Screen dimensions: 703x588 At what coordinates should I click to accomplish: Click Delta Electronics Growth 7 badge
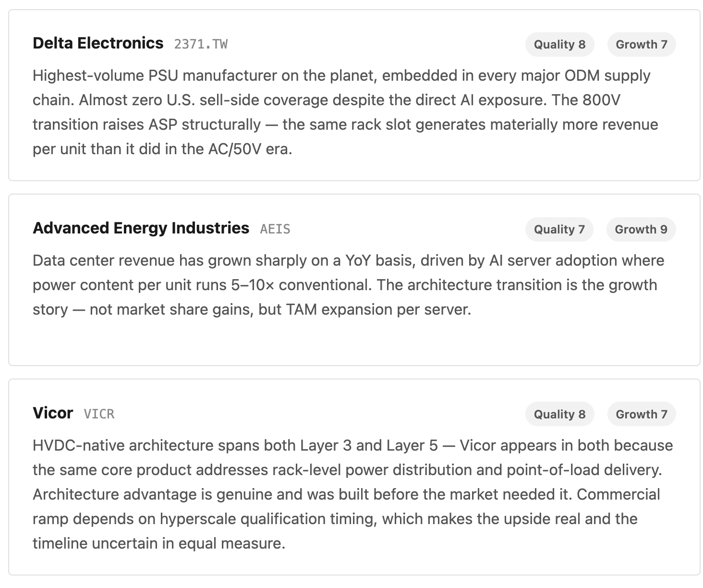[642, 44]
